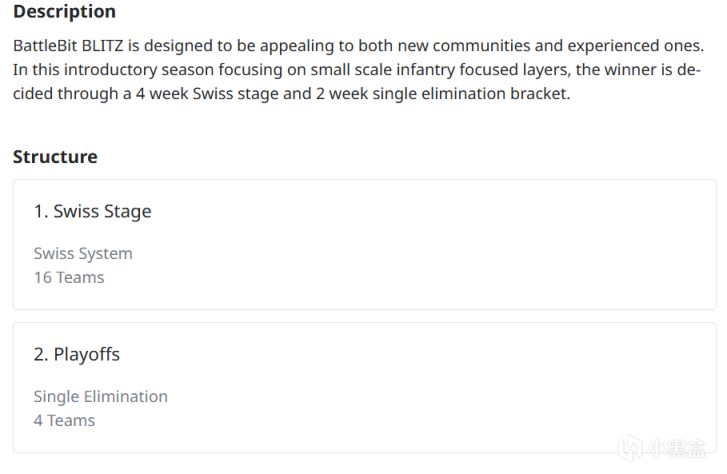Click the 'Single Elimination' format label
The image size is (727, 474).
(101, 397)
